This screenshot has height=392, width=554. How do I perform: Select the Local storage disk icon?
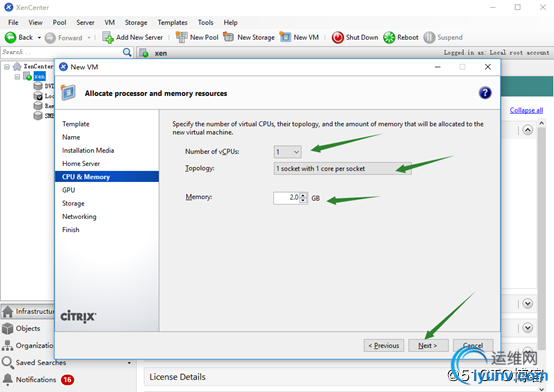coord(38,96)
